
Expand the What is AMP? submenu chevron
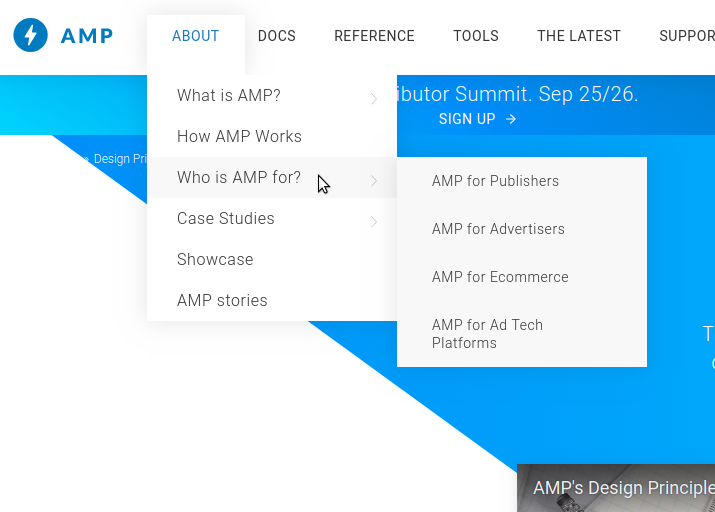374,98
